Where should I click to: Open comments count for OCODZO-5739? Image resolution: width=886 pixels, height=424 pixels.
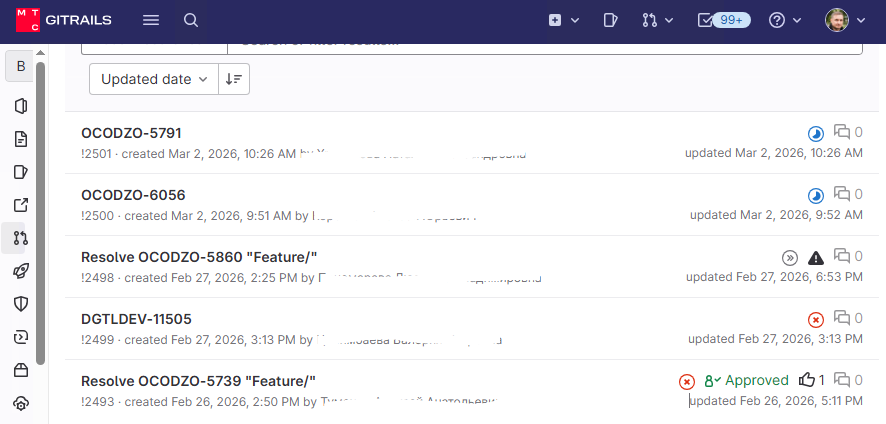pyautogui.click(x=848, y=380)
